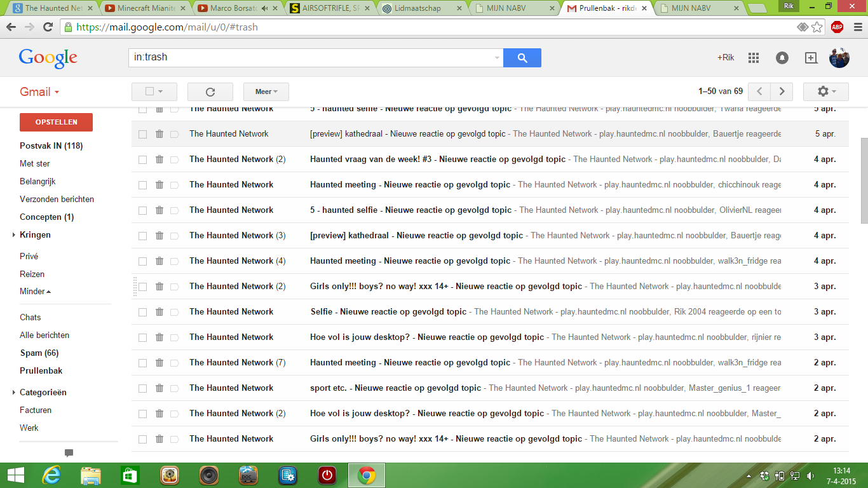Screen dimensions: 868x488
Task: Click trash icon on 'Haunted vraag van de week' row
Action: click(x=159, y=159)
